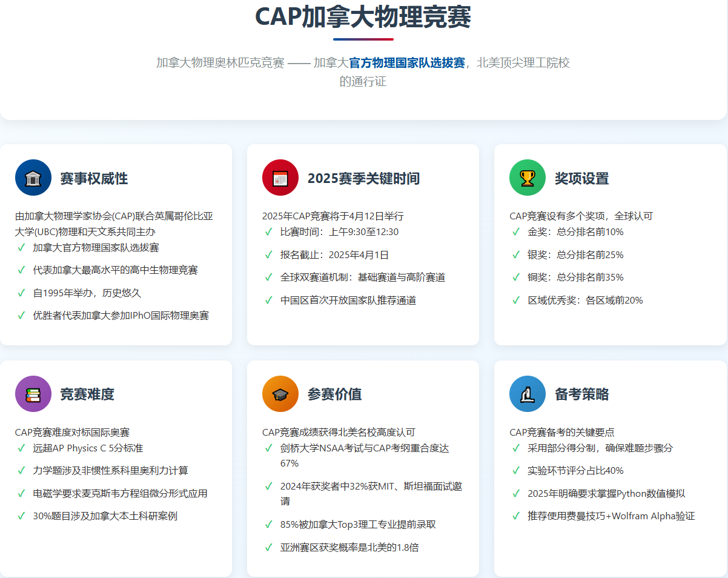The height and width of the screenshot is (578, 728).
Task: Click the 备考策略 card heading
Action: [581, 394]
